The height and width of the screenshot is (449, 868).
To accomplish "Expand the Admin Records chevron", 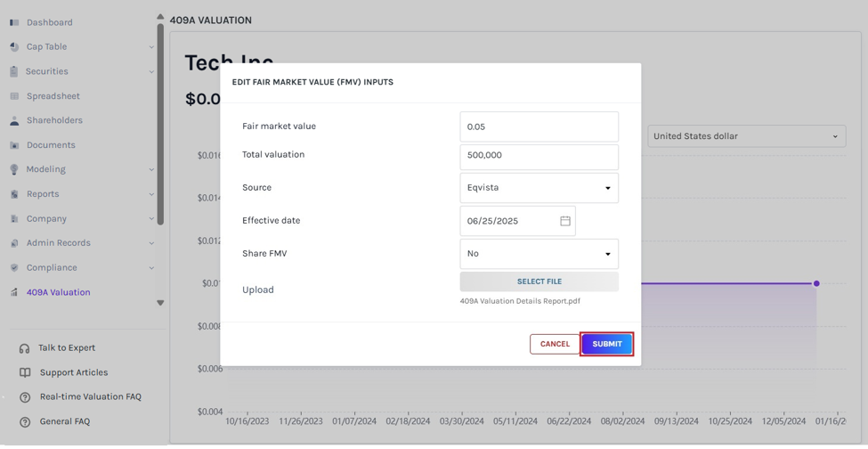I will tap(151, 243).
